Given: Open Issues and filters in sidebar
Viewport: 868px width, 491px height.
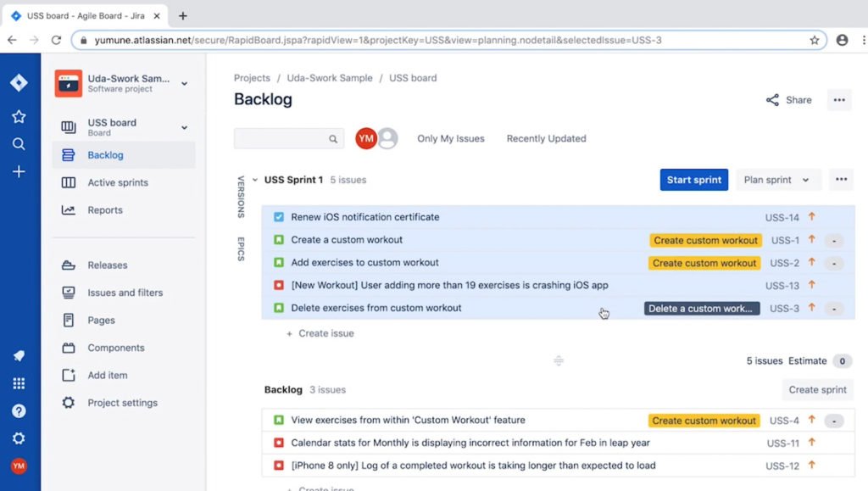Looking at the screenshot, I should (x=124, y=293).
